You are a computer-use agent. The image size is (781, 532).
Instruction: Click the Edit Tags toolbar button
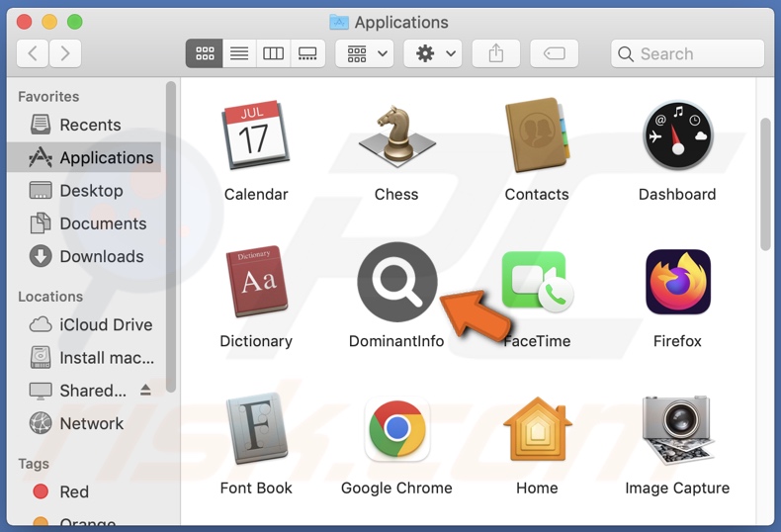coord(555,53)
